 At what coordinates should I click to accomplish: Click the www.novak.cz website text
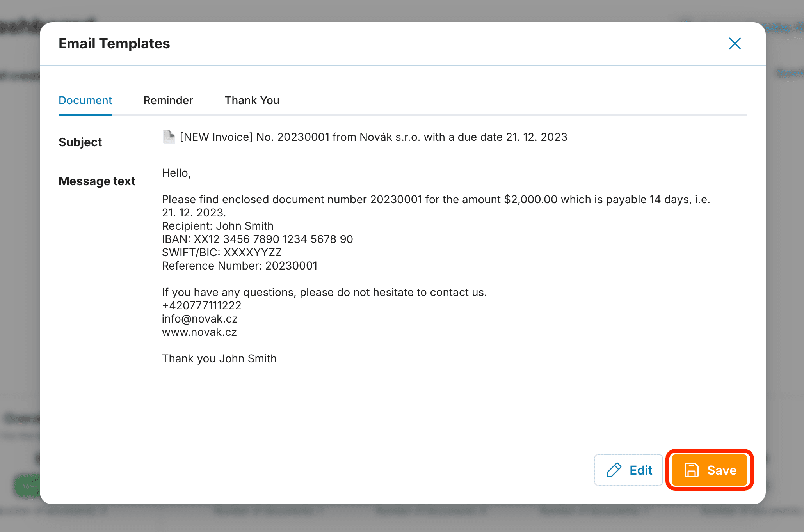pyautogui.click(x=199, y=332)
